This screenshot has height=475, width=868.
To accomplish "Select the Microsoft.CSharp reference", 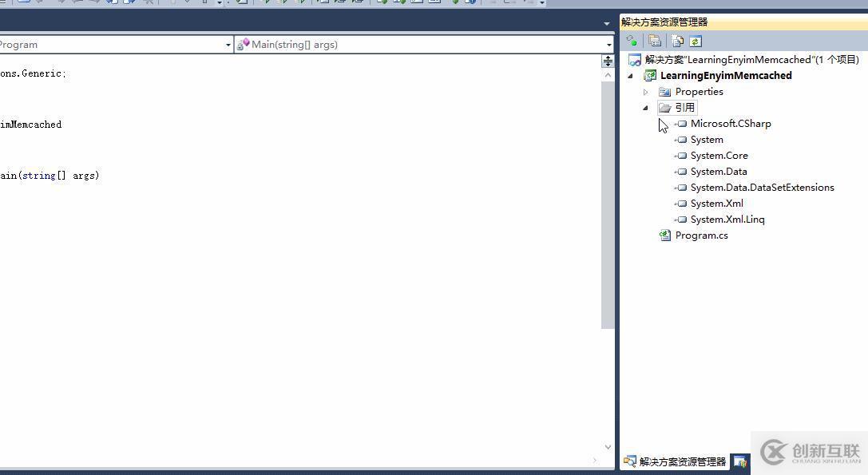I will 731,123.
